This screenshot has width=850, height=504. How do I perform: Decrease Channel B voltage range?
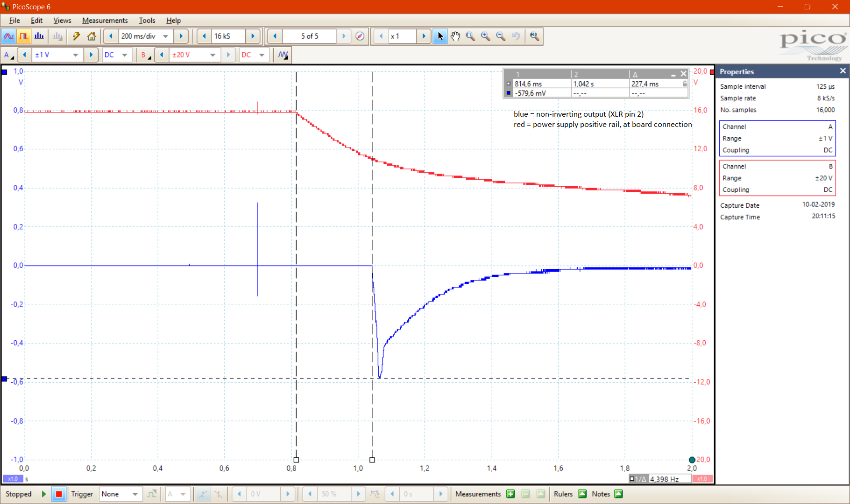[x=162, y=55]
